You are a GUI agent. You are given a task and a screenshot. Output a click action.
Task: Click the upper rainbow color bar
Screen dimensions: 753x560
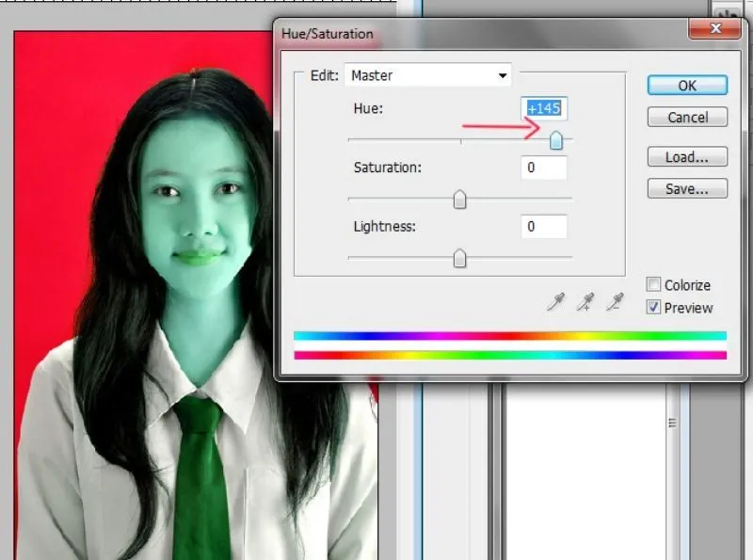[510, 336]
